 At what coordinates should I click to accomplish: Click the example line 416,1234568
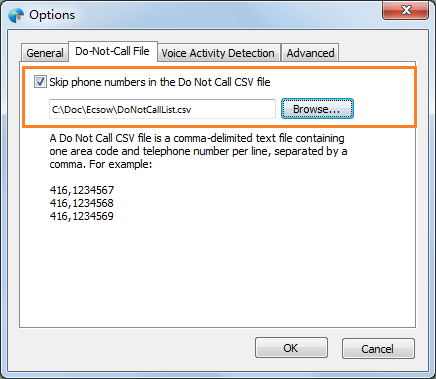click(x=82, y=203)
